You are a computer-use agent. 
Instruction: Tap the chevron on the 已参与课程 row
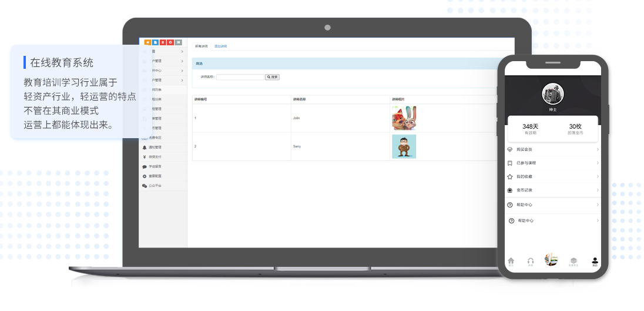tap(598, 163)
